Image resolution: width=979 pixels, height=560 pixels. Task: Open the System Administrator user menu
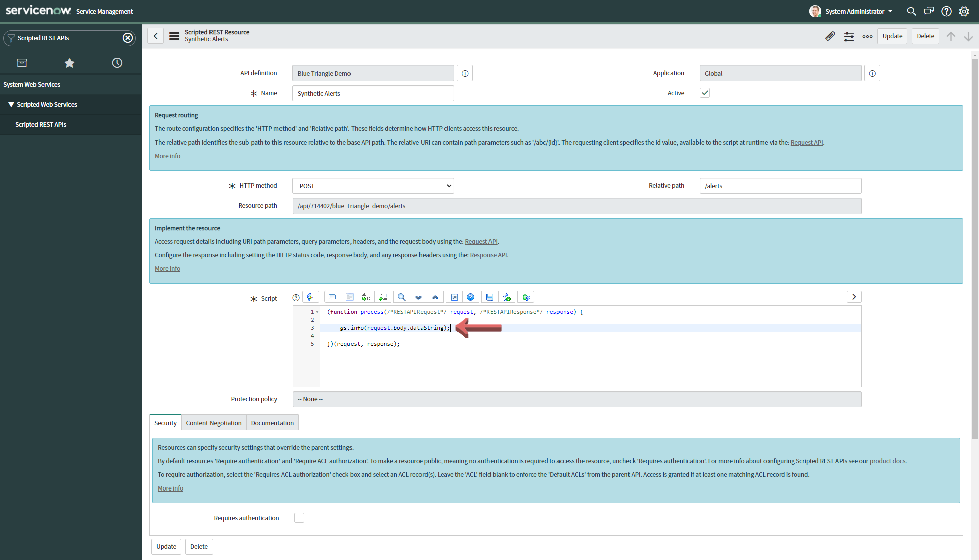pos(852,11)
